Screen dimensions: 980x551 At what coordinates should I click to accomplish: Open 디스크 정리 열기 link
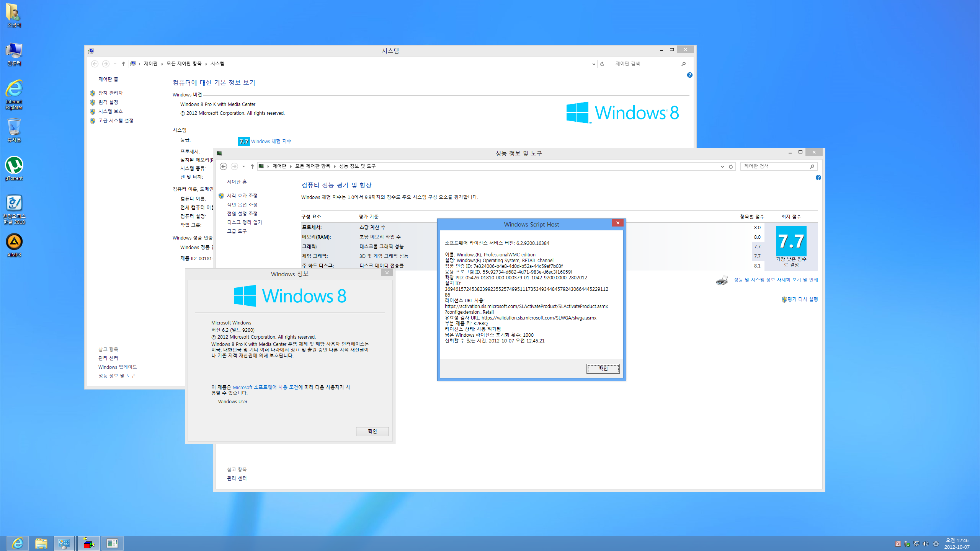point(245,222)
